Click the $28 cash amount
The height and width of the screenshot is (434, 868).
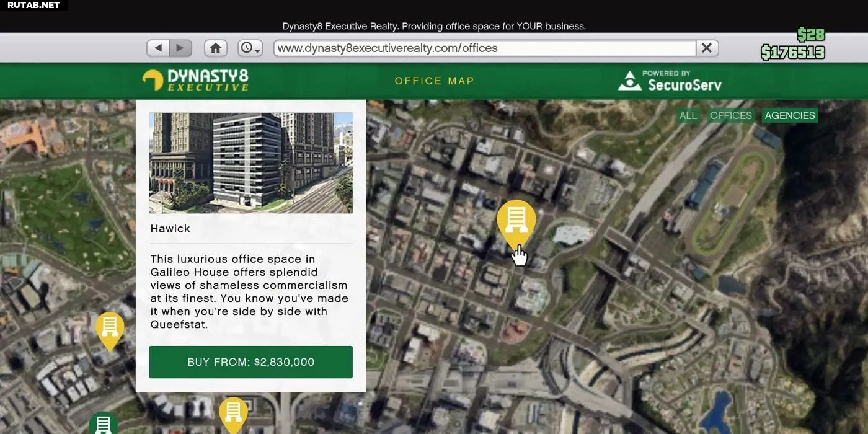point(810,34)
